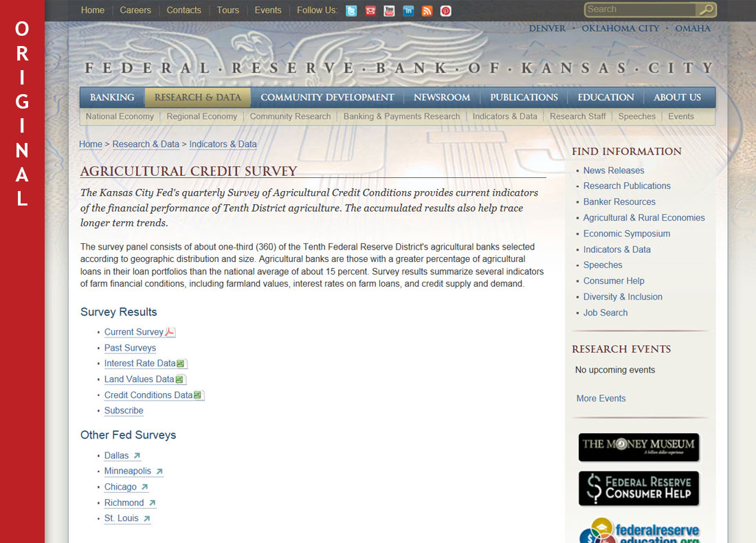Click the spreadsheet icon beside Interest Rate Data
This screenshot has width=756, height=543.
pyautogui.click(x=181, y=363)
